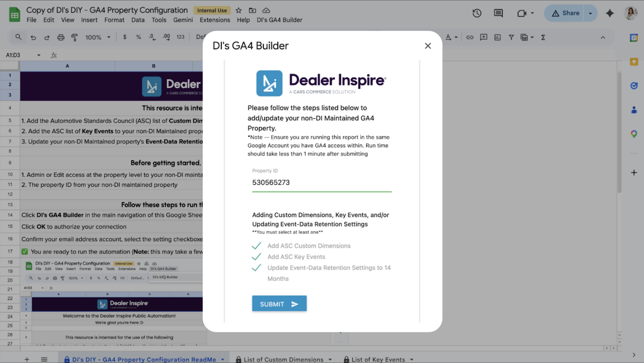Open ReadMe sheet tab menu arrow
644x363 pixels.
pos(223,359)
